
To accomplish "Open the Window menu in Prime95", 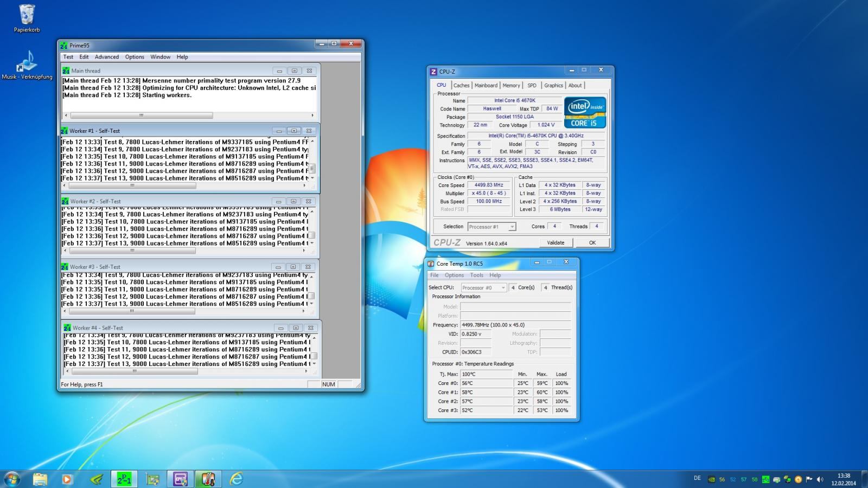I will (160, 56).
